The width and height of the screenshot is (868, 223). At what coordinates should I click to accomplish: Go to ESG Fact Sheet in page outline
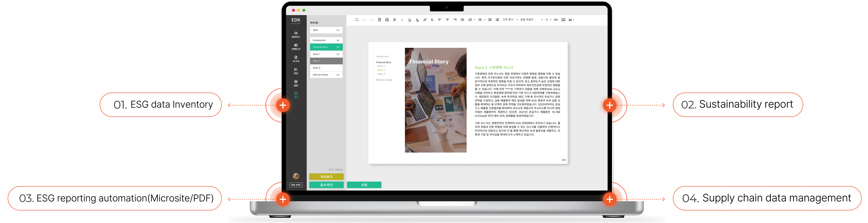coord(384,80)
